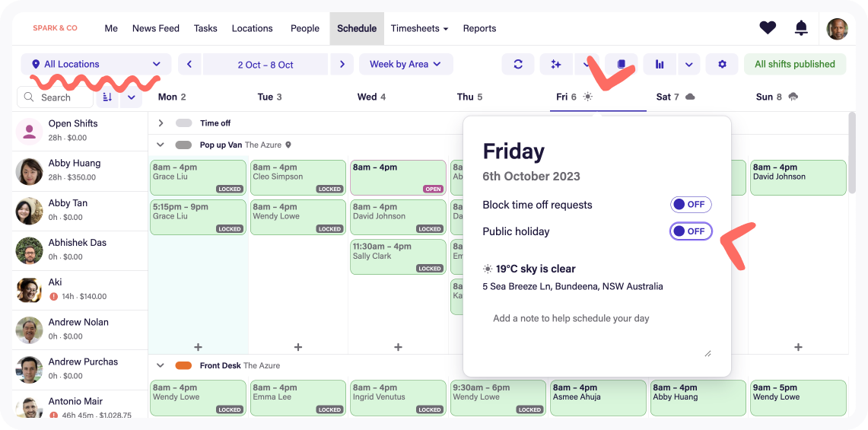Screen dimensions: 868x430
Task: Open the notifications bell
Action: click(801, 28)
